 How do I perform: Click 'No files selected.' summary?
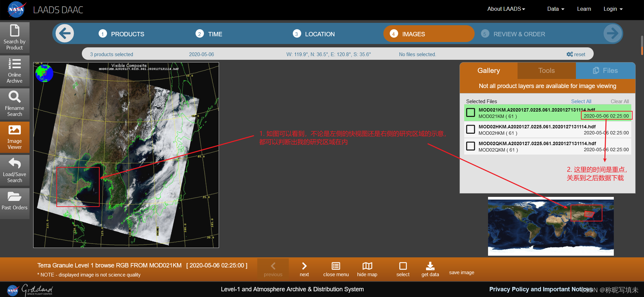tap(417, 54)
